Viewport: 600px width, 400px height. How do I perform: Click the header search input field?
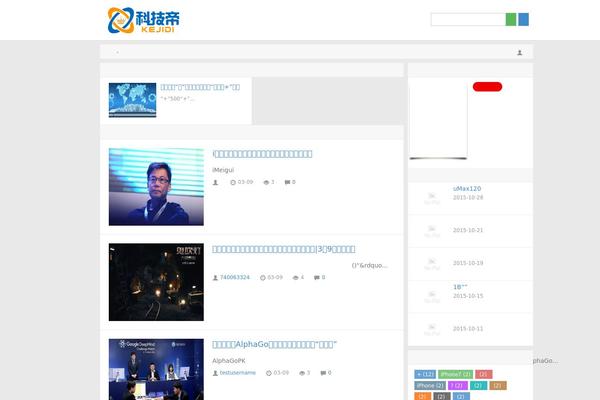[x=468, y=20]
